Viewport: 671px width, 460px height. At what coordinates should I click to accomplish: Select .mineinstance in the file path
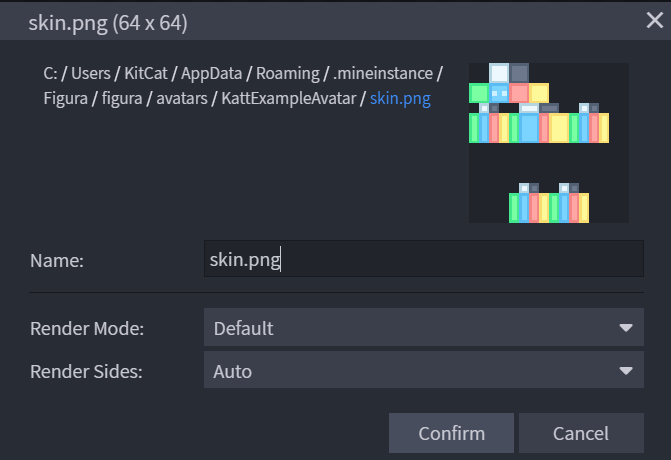(x=385, y=74)
